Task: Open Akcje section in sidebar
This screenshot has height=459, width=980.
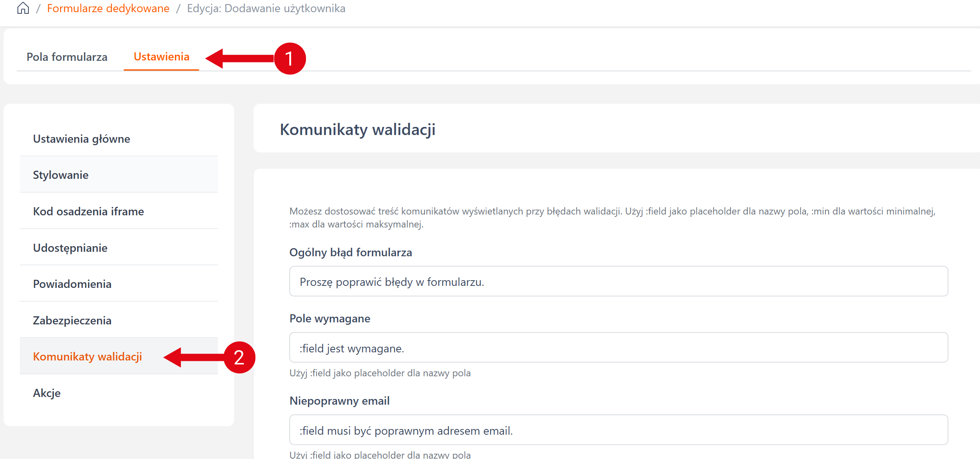Action: click(x=47, y=393)
